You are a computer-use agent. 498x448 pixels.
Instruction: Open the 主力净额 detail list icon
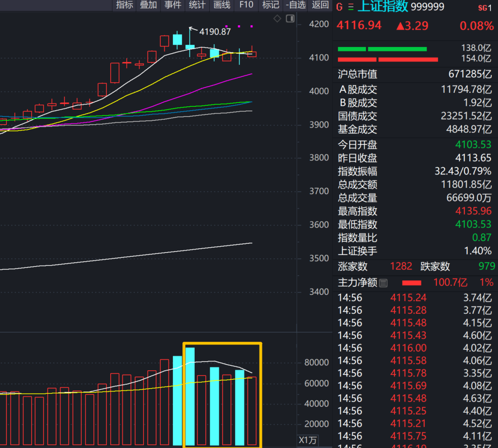pyautogui.click(x=383, y=283)
